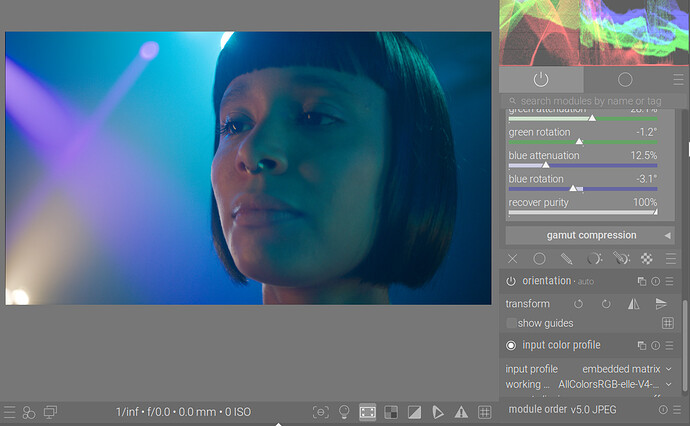Enable the show guides checkbox
This screenshot has width=690, height=426.
pos(512,323)
